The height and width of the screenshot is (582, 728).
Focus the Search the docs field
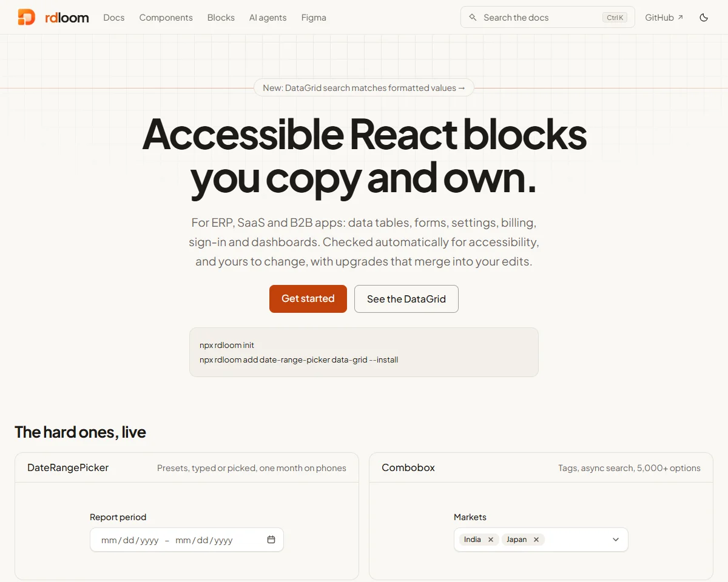point(548,18)
